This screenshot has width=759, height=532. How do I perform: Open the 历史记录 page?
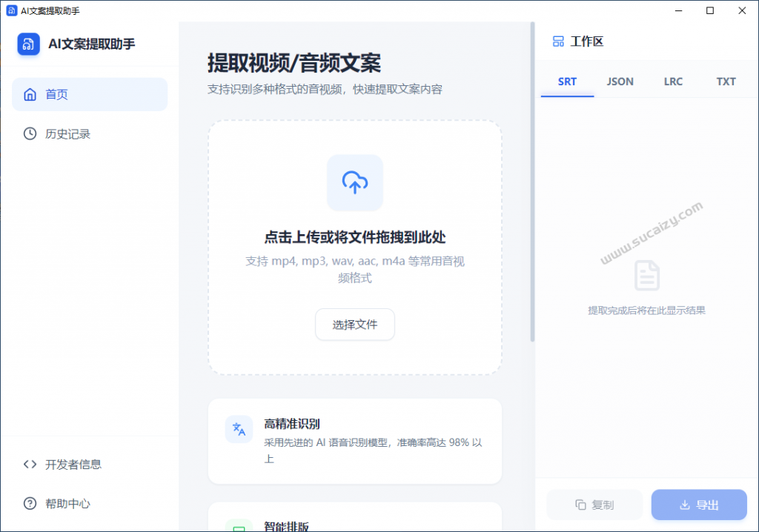click(90, 133)
